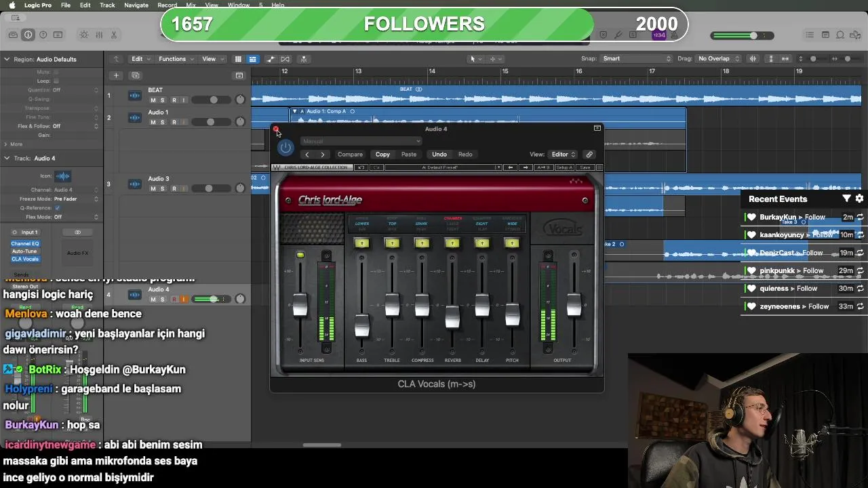Toggle the Mute checkbox in Region inspector
Image resolution: width=868 pixels, height=488 pixels.
(56, 72)
